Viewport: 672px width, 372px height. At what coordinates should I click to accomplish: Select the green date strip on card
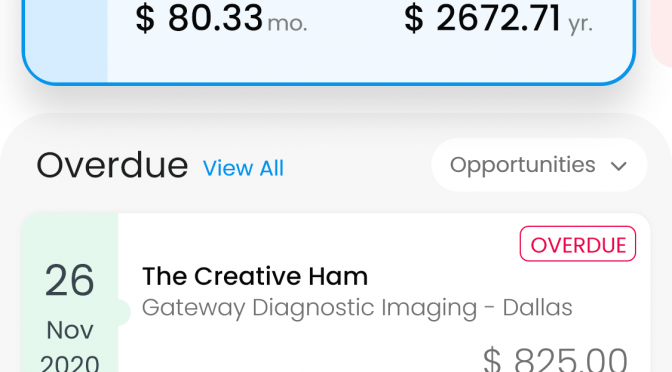[70, 293]
